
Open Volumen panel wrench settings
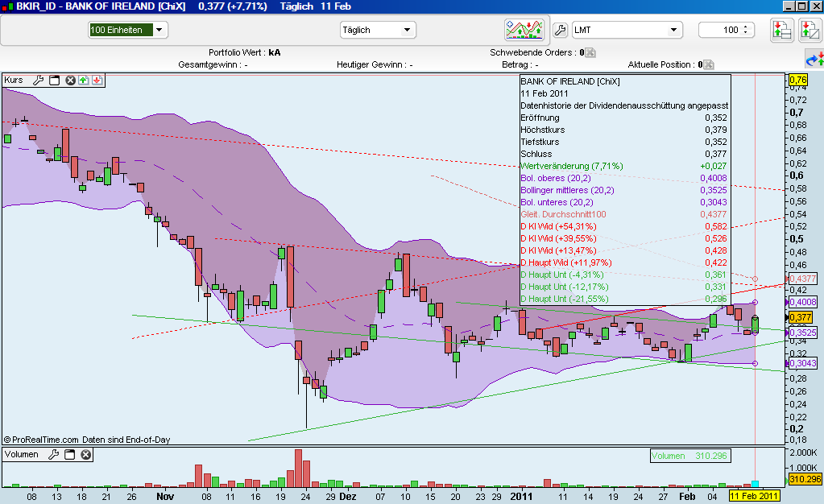(x=53, y=455)
